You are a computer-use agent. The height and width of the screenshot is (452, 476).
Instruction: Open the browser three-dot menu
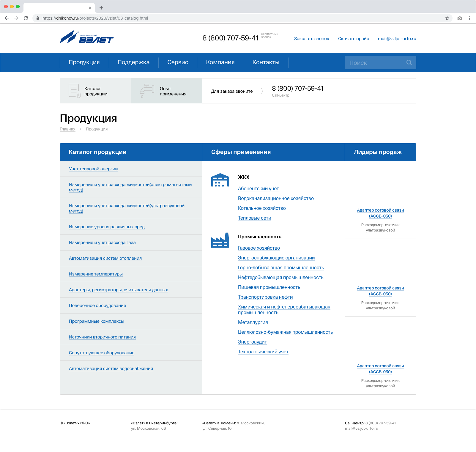point(469,18)
